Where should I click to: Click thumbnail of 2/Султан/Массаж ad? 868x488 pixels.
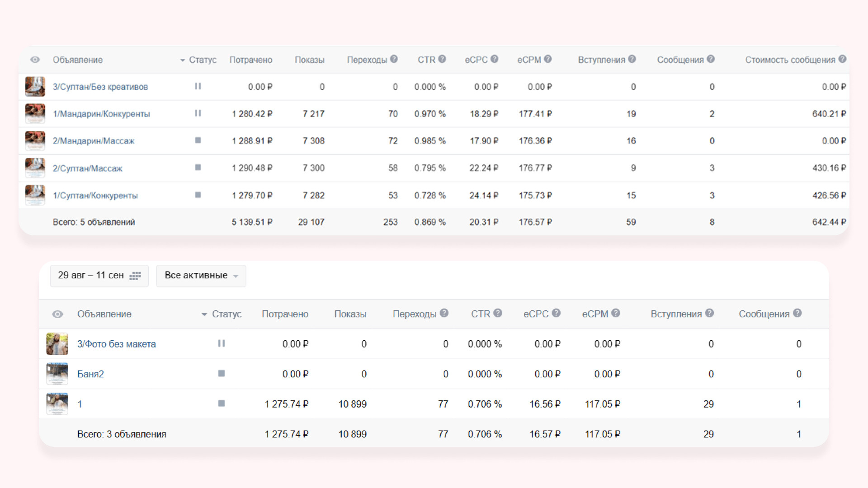(35, 168)
